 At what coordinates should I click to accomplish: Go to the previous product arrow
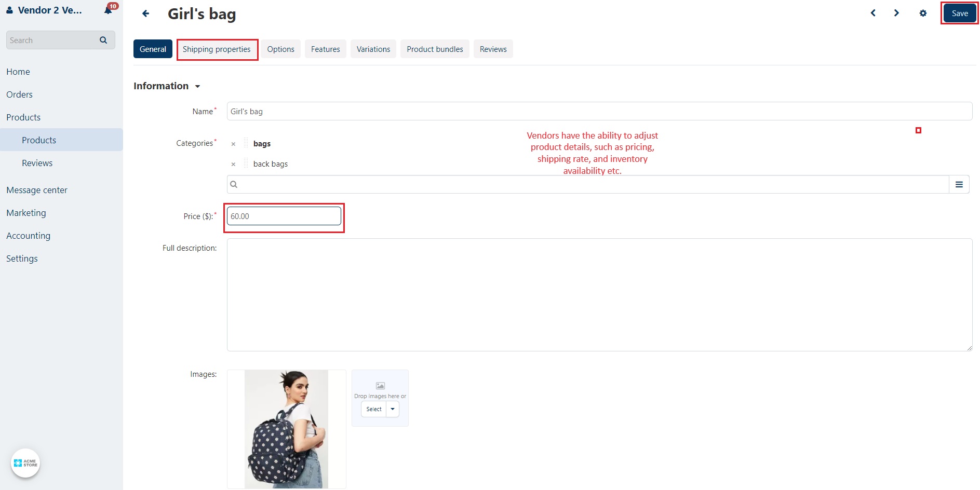click(x=873, y=13)
